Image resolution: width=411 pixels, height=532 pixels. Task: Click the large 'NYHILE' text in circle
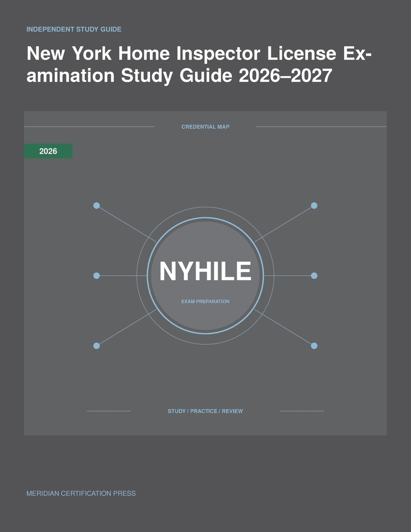click(205, 271)
